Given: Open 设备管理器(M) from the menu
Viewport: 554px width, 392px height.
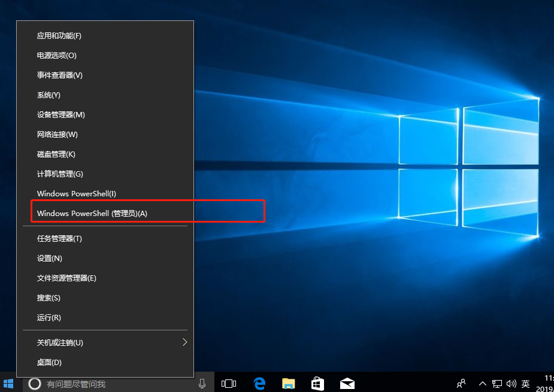Looking at the screenshot, I should pos(61,114).
